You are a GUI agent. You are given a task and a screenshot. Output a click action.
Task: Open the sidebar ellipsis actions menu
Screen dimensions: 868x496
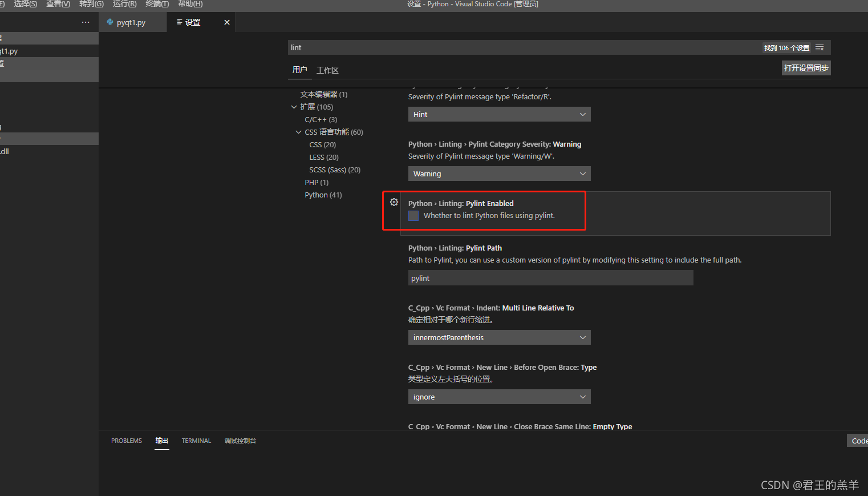coord(86,22)
